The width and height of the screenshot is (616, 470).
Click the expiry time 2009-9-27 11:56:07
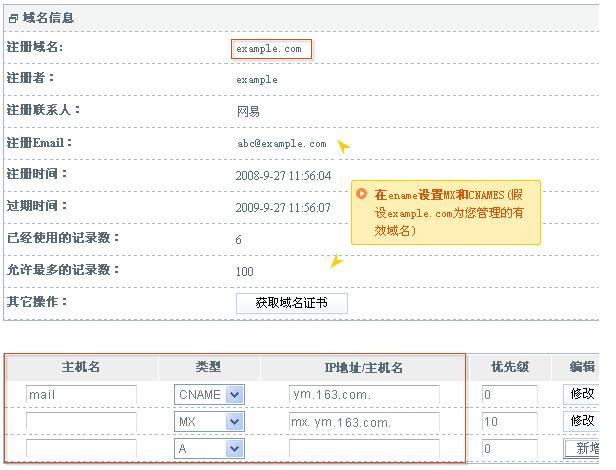[x=283, y=207]
